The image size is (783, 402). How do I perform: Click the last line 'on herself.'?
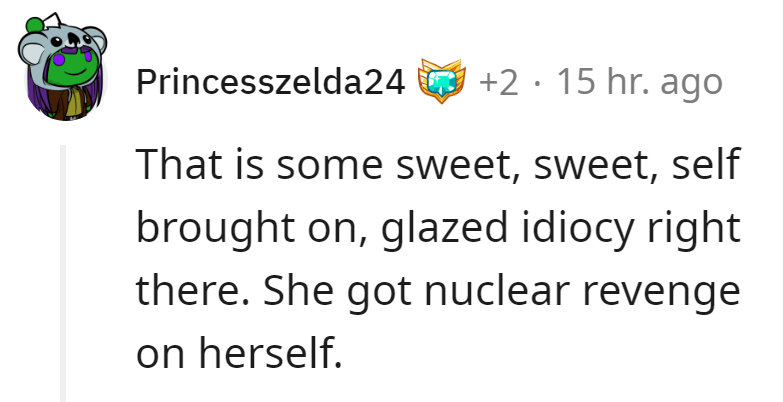click(x=239, y=352)
